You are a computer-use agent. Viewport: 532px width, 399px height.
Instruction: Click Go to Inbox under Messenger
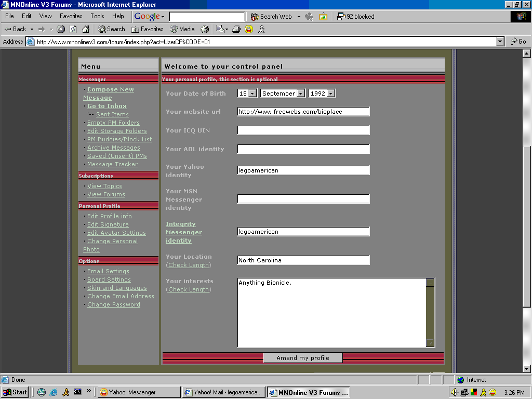click(x=107, y=106)
